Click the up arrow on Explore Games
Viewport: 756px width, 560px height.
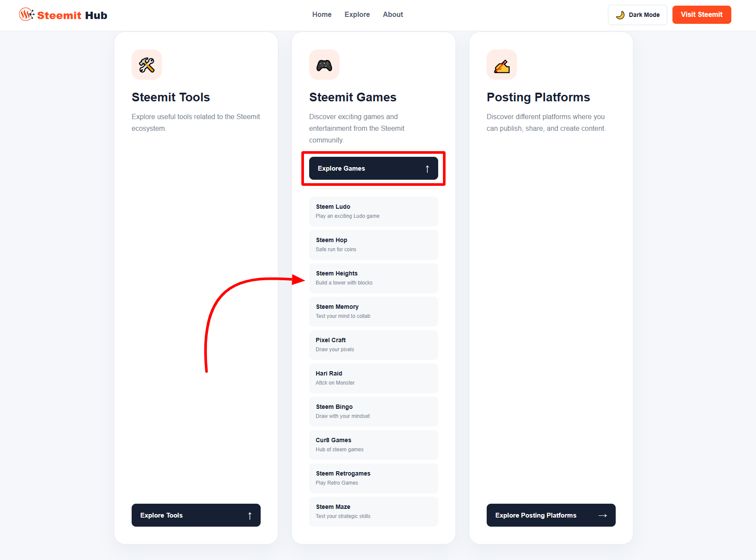[427, 168]
